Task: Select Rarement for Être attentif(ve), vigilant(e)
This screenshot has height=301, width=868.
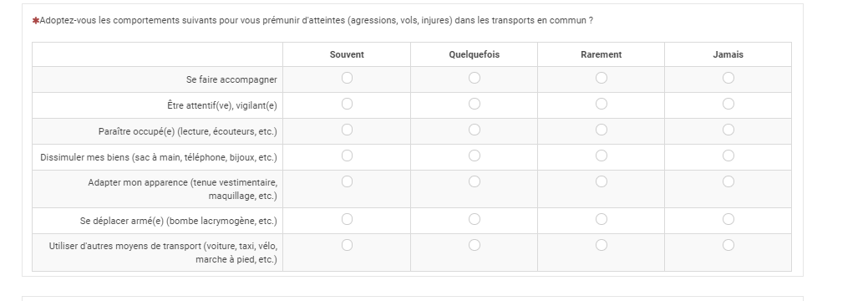Action: [602, 104]
